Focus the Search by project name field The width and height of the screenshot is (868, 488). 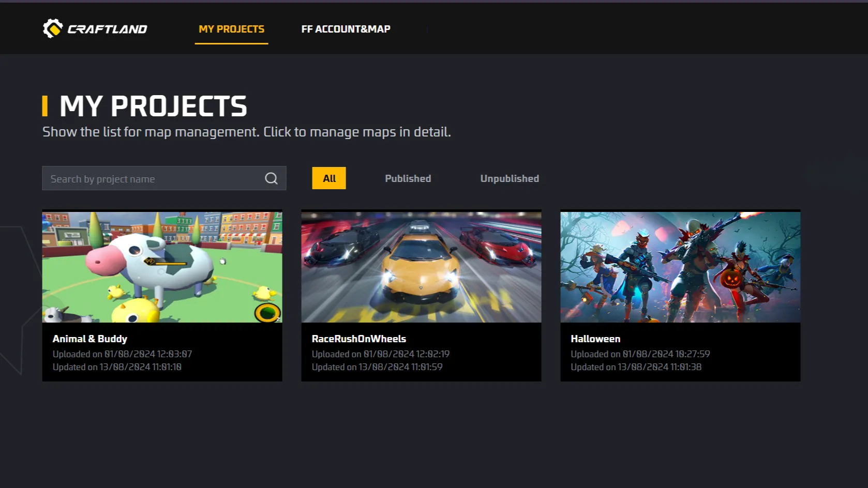(x=155, y=179)
